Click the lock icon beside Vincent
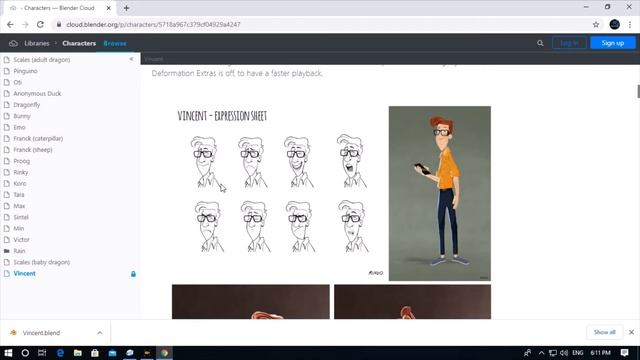Screen dimensions: 640x360 pyautogui.click(x=133, y=274)
